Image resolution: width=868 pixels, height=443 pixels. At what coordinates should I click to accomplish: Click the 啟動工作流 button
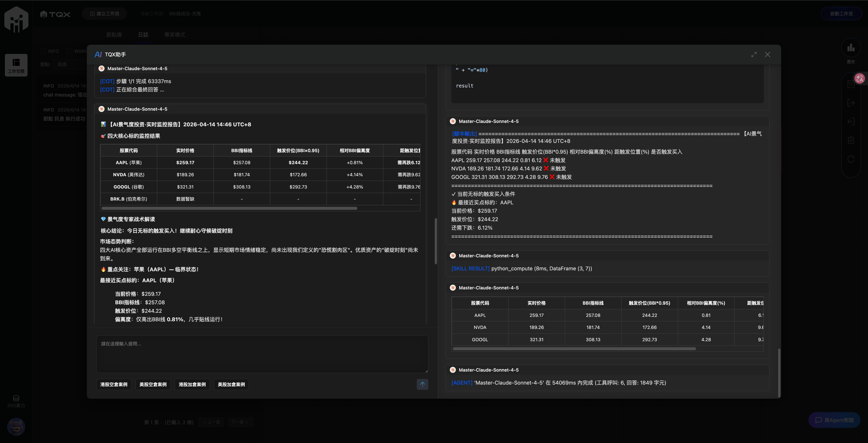pos(841,14)
